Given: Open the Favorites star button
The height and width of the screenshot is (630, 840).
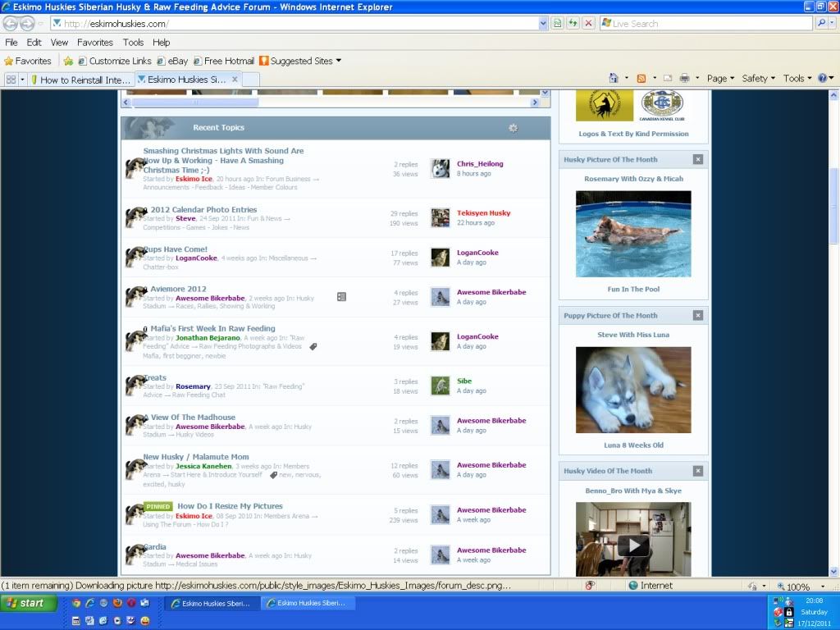Looking at the screenshot, I should [x=28, y=61].
